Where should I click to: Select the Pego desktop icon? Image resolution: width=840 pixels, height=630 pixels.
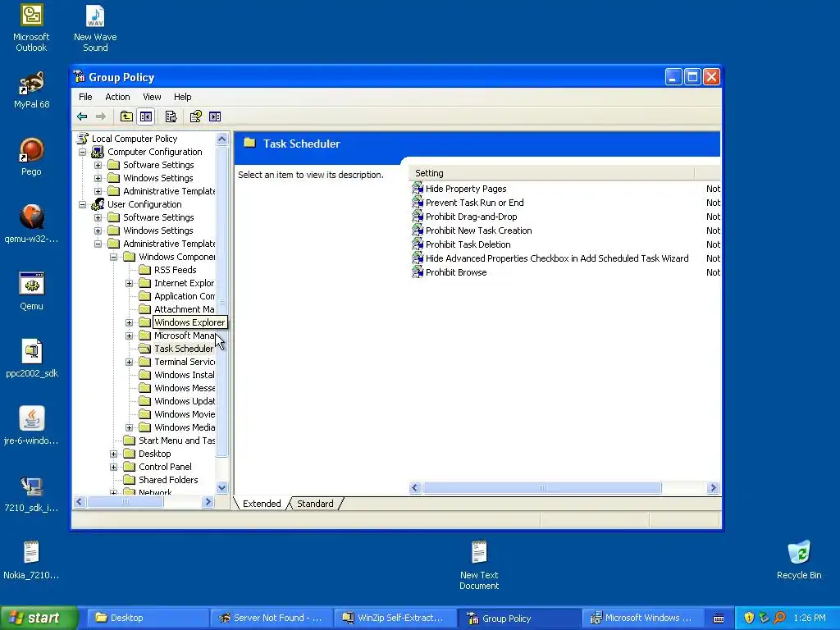32,157
